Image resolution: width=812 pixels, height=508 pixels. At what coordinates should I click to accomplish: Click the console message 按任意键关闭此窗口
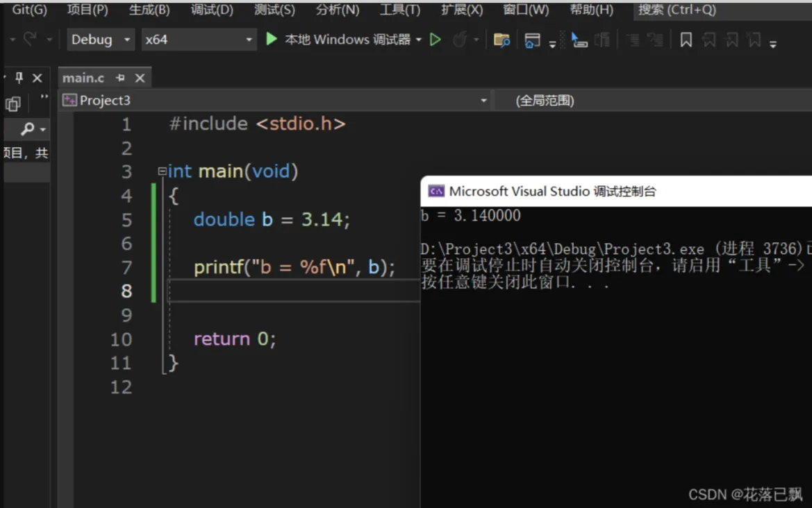coord(515,282)
